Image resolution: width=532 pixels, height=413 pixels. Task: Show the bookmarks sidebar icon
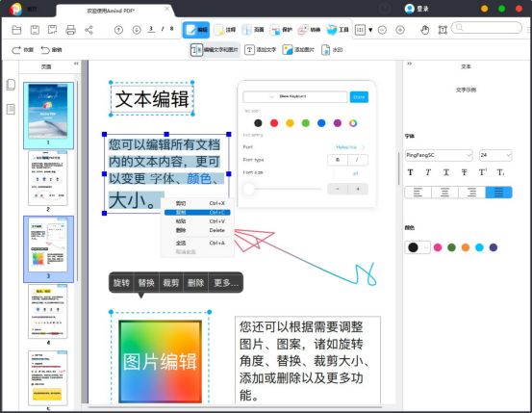(11, 109)
